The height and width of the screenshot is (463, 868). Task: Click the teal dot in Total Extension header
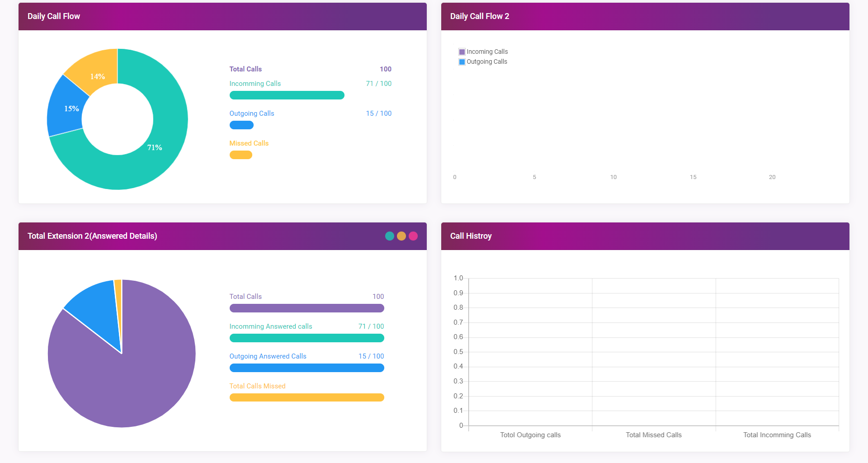[x=389, y=236]
